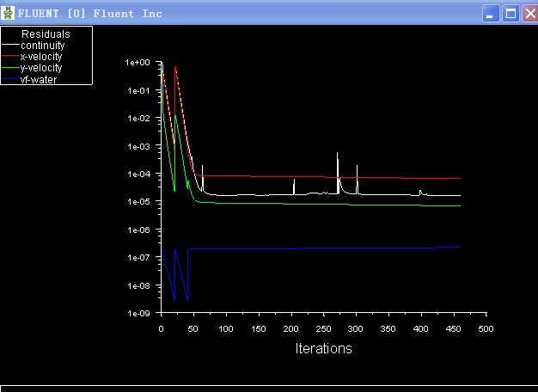
Task: Select the vf-water legend label
Action: pos(39,79)
